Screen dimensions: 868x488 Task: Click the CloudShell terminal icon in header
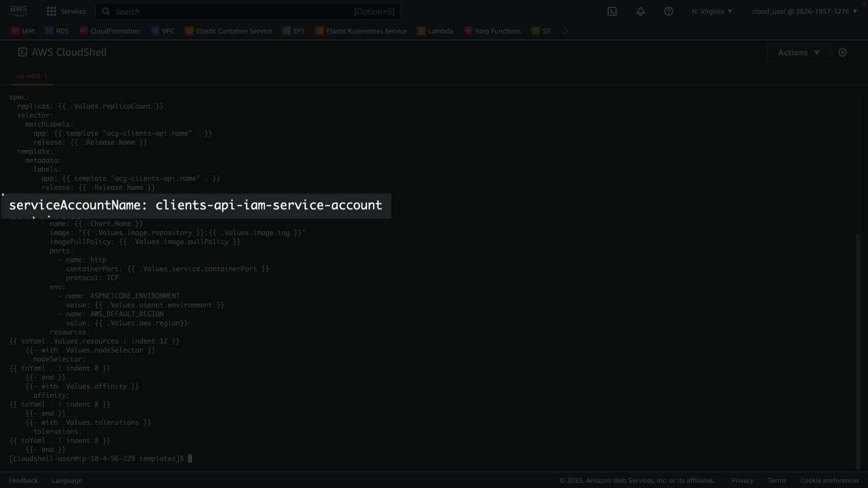pyautogui.click(x=612, y=11)
